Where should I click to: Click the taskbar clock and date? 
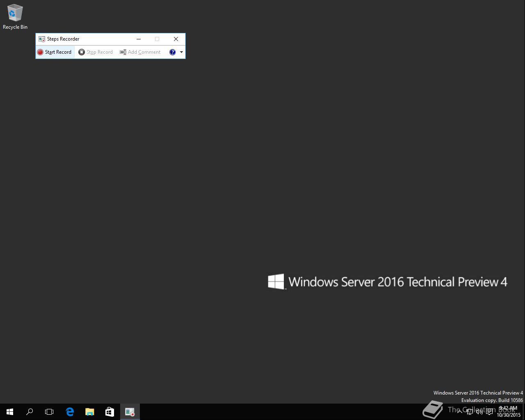click(509, 412)
